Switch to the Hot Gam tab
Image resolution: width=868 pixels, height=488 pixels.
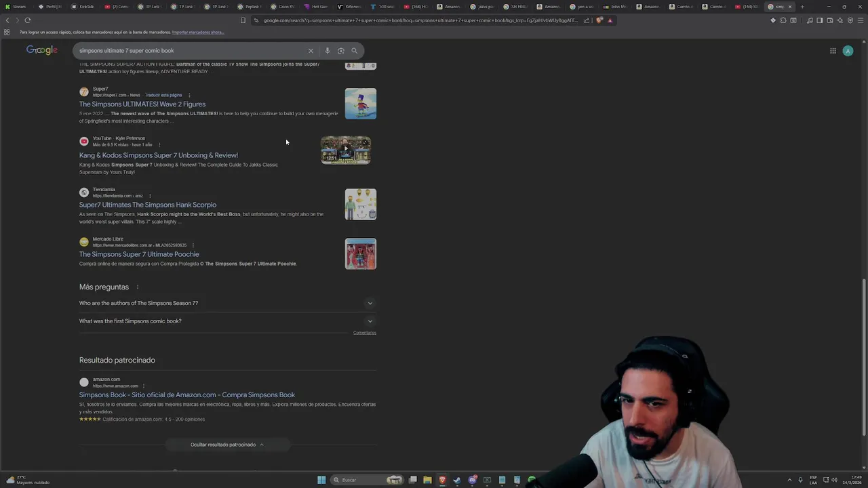(316, 7)
